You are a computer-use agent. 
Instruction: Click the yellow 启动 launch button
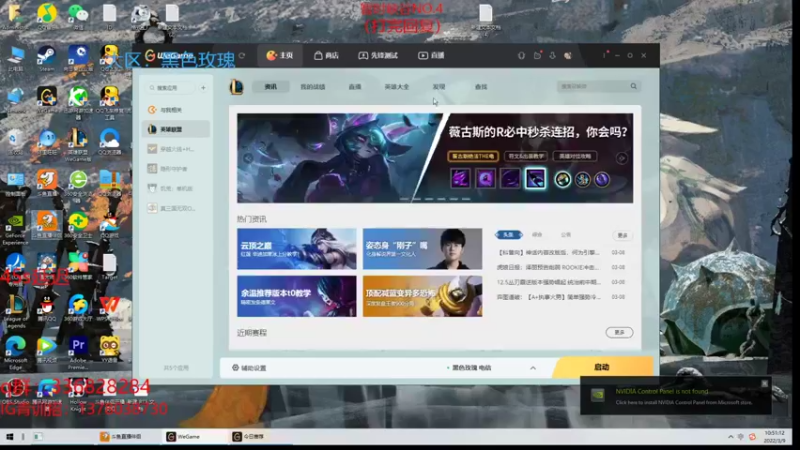pos(603,367)
